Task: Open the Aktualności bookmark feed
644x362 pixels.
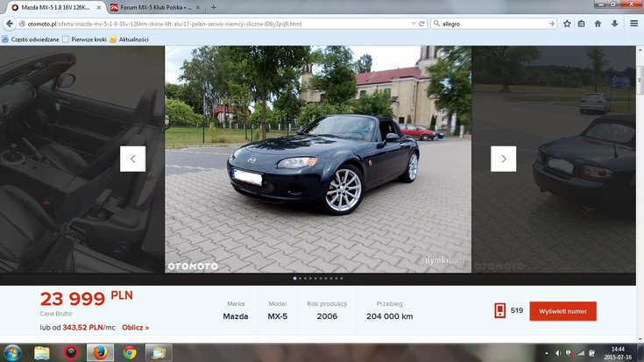Action: [x=130, y=39]
